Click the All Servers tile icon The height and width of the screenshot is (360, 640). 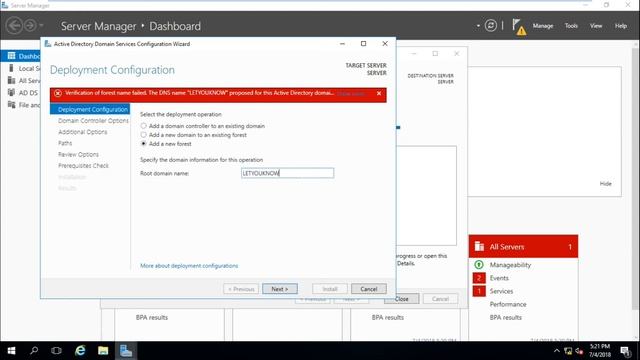click(x=479, y=247)
